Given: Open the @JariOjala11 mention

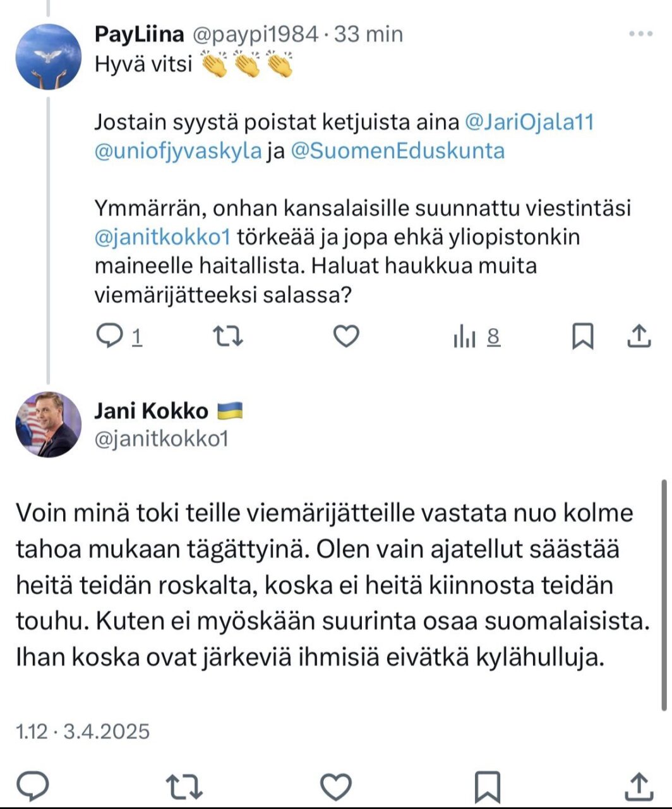Looking at the screenshot, I should pos(529,122).
